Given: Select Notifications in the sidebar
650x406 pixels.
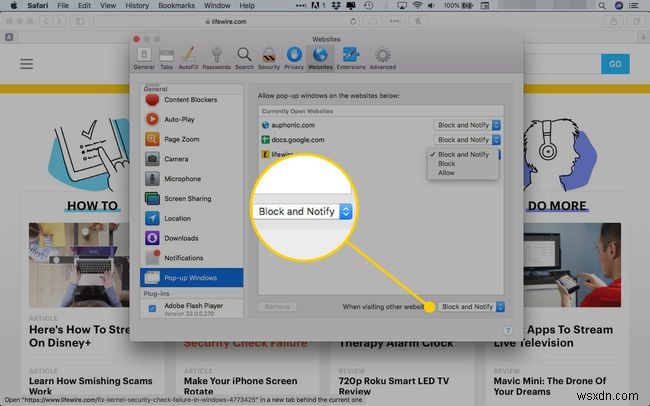Looking at the screenshot, I should pos(192,258).
